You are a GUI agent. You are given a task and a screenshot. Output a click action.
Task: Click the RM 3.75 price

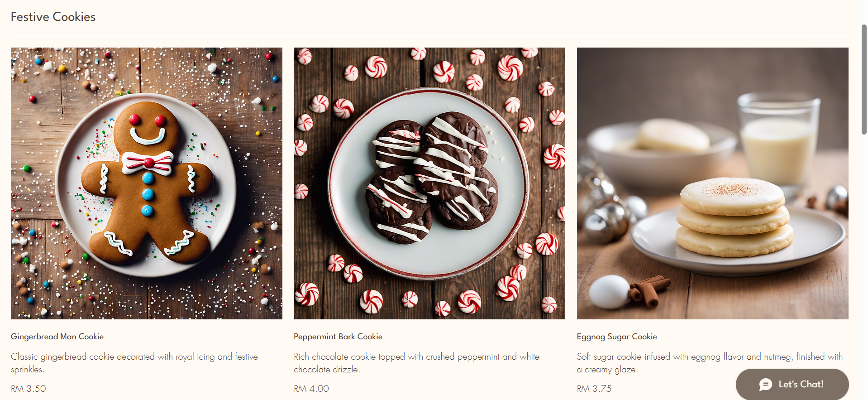(x=594, y=389)
